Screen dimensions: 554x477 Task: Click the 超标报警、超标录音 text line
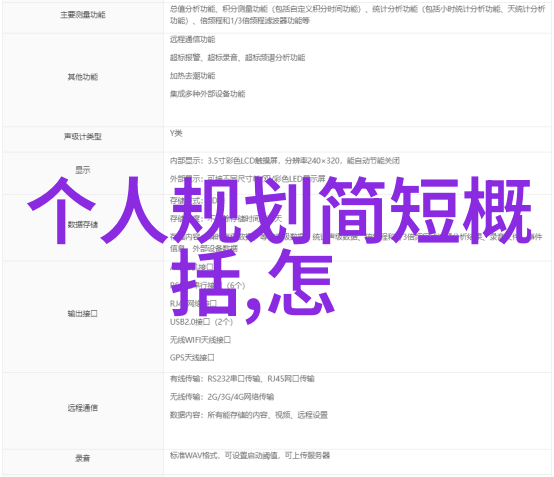click(237, 57)
